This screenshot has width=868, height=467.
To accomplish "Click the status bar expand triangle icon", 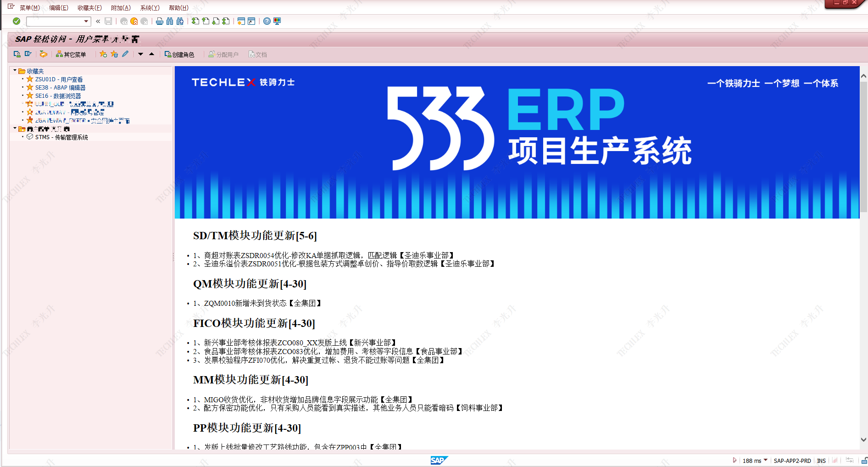I will click(734, 460).
